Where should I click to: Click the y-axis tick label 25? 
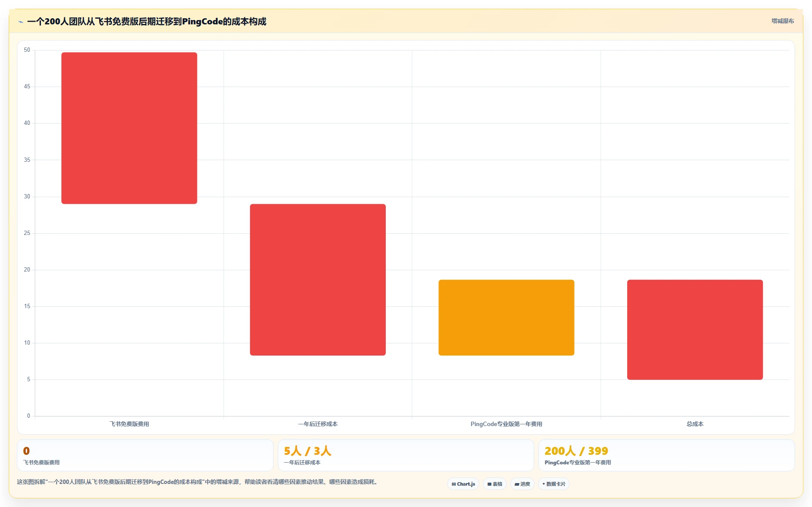pyautogui.click(x=27, y=233)
